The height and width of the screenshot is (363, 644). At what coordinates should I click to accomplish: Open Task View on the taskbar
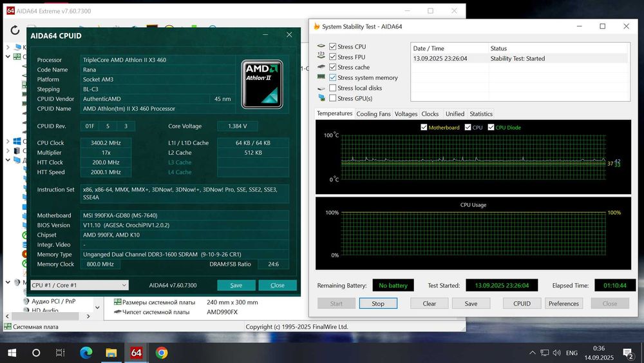pyautogui.click(x=61, y=353)
